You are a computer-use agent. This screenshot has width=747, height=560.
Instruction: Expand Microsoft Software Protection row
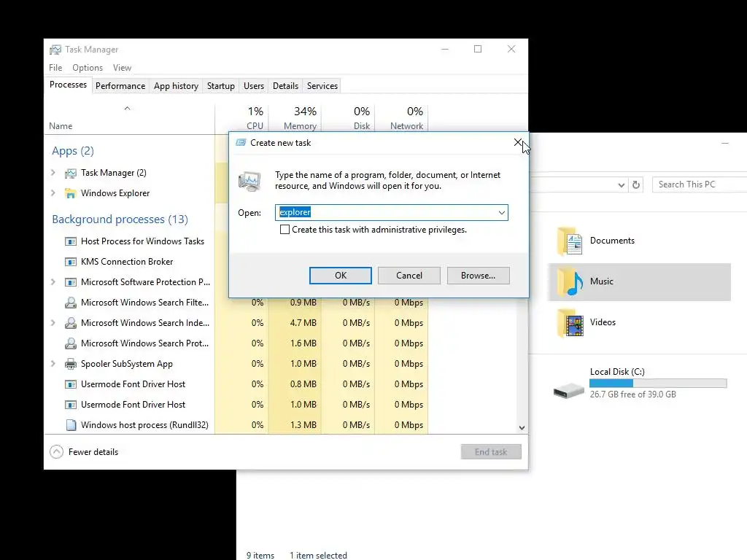[x=53, y=282]
